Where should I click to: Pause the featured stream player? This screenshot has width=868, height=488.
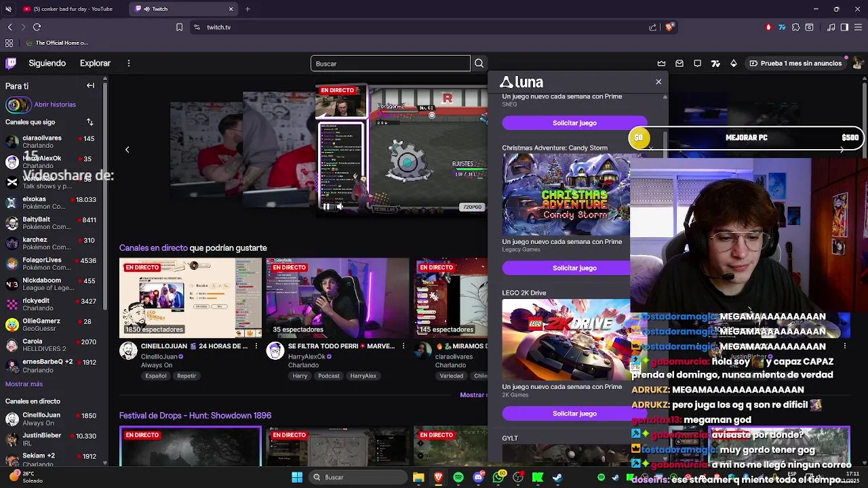pyautogui.click(x=326, y=207)
